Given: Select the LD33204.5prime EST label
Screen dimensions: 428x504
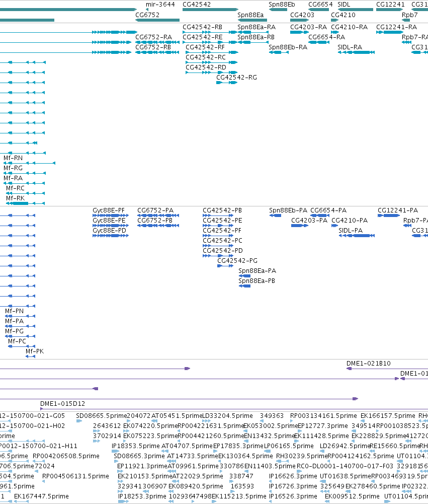Looking at the screenshot, I should (227, 415).
